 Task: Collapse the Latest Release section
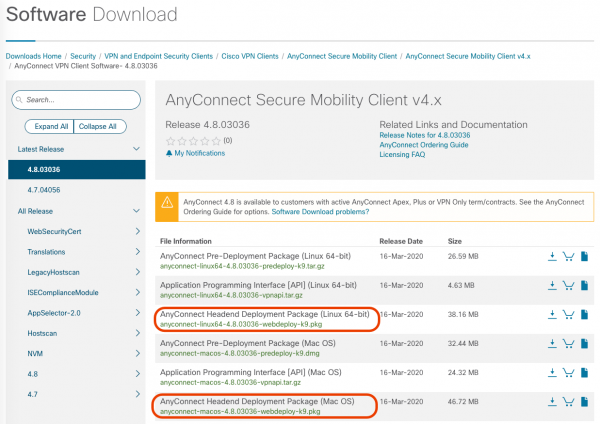[x=137, y=149]
